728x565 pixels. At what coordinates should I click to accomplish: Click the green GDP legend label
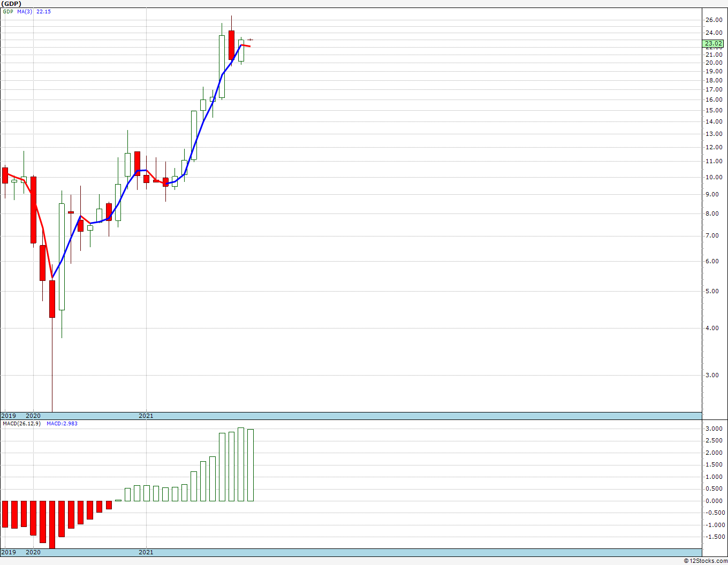tap(7, 11)
